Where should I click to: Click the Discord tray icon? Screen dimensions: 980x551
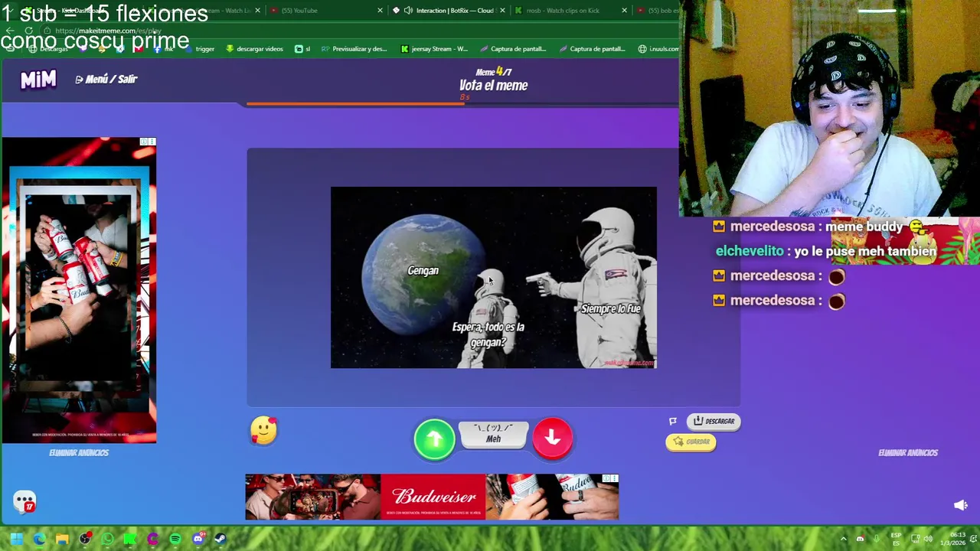pyautogui.click(x=860, y=539)
